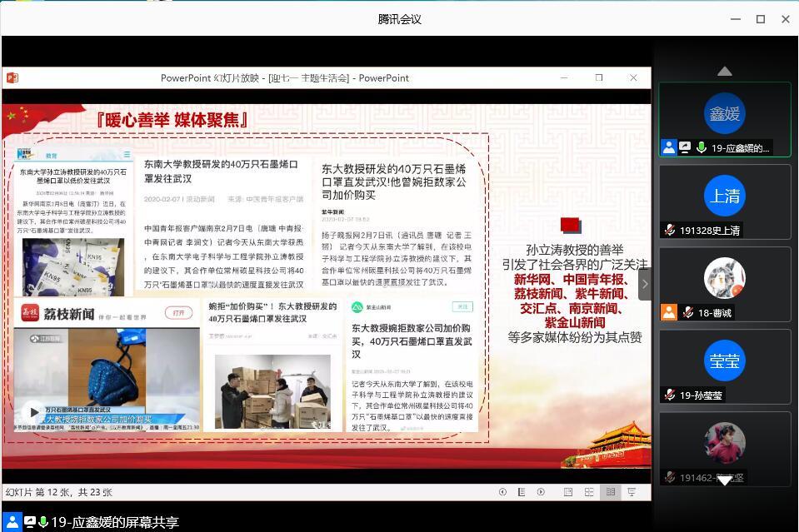Viewport: 799px width, 532px height.
Task: Collapse the participant sidebar with chevron
Action: [644, 284]
